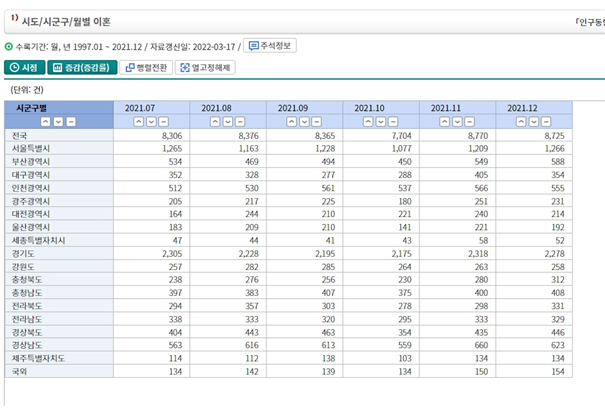Sort 시군구별 column ascending with up arrow
This screenshot has width=605, height=410.
click(x=46, y=122)
